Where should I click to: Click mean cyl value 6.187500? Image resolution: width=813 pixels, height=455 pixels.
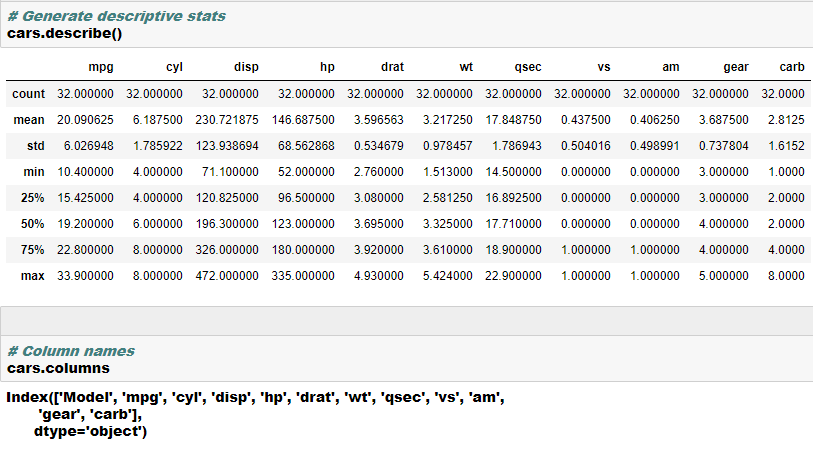[x=158, y=120]
